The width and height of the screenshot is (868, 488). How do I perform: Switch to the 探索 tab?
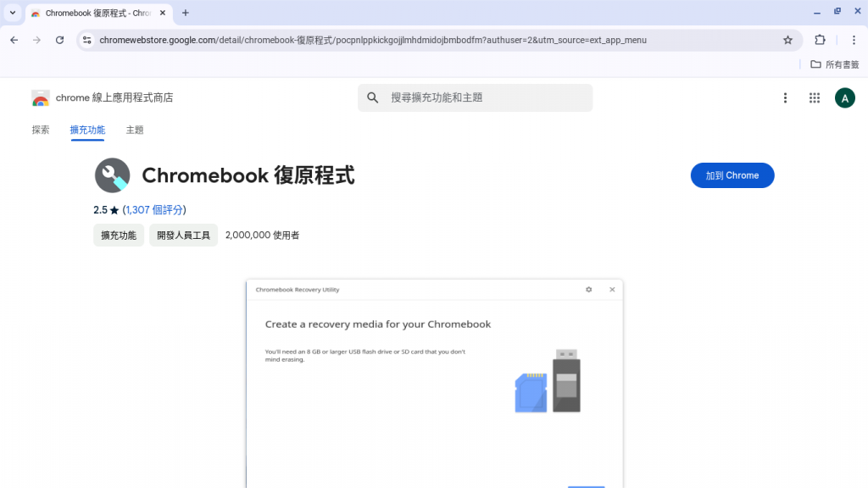pos(41,130)
